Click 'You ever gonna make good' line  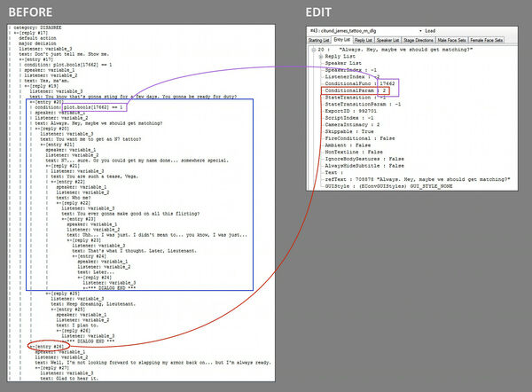[x=130, y=214]
